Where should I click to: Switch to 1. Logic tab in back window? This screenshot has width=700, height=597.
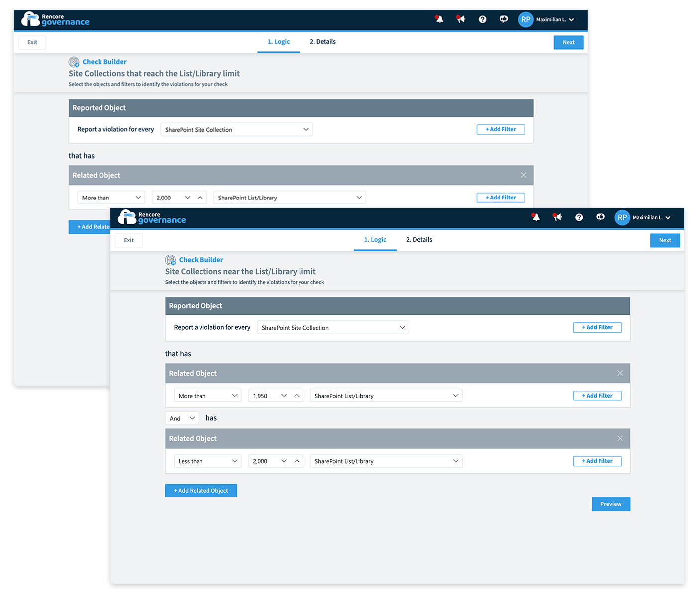click(279, 42)
